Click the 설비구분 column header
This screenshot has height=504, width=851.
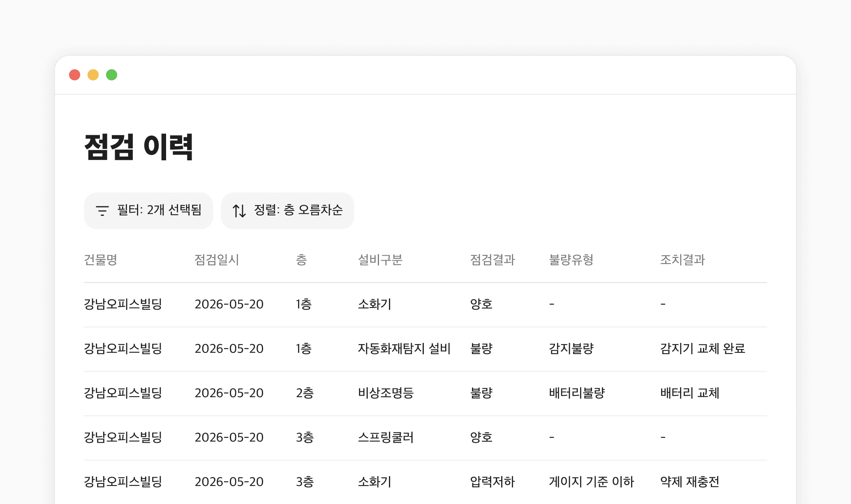pos(380,260)
